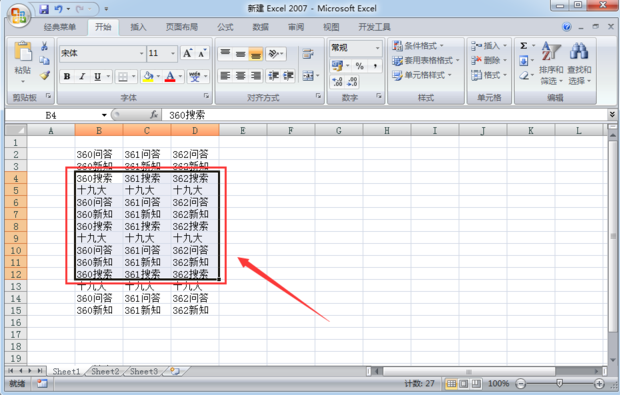Expand the font name dropdown
The height and width of the screenshot is (395, 620).
pyautogui.click(x=142, y=53)
